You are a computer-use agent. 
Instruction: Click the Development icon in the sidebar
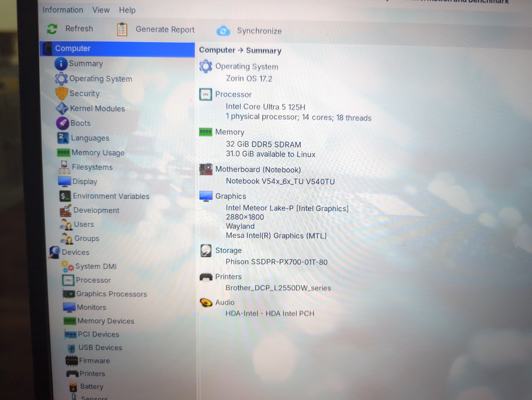pos(66,210)
